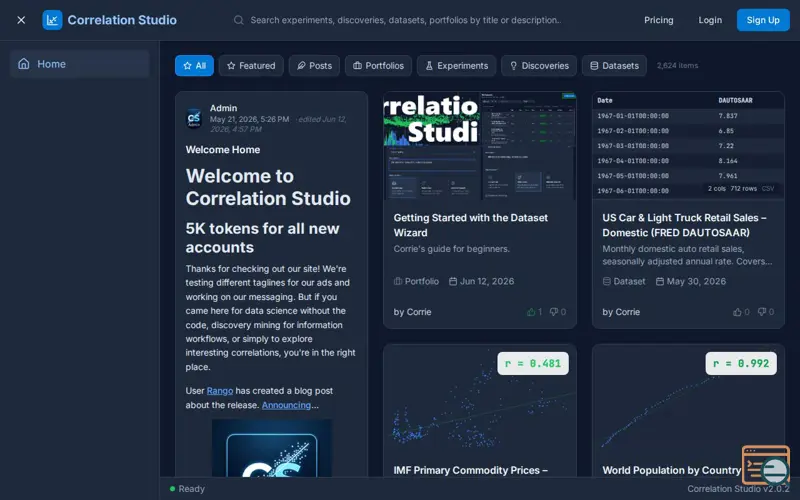Click the 1967-01-01T00:00:00 table row
Screen dimensions: 800x500
[688, 116]
